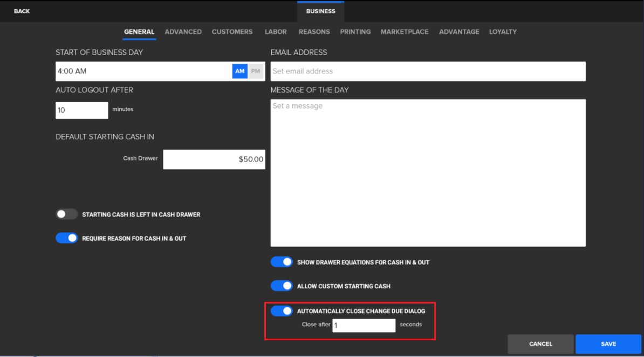This screenshot has height=357, width=644.
Task: Open the Marketplace tab
Action: tap(405, 32)
